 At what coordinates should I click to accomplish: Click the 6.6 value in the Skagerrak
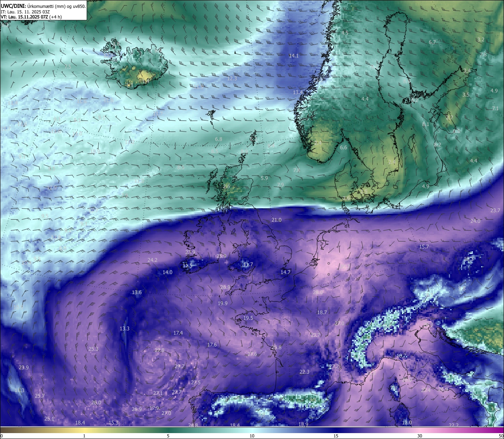tap(343, 148)
